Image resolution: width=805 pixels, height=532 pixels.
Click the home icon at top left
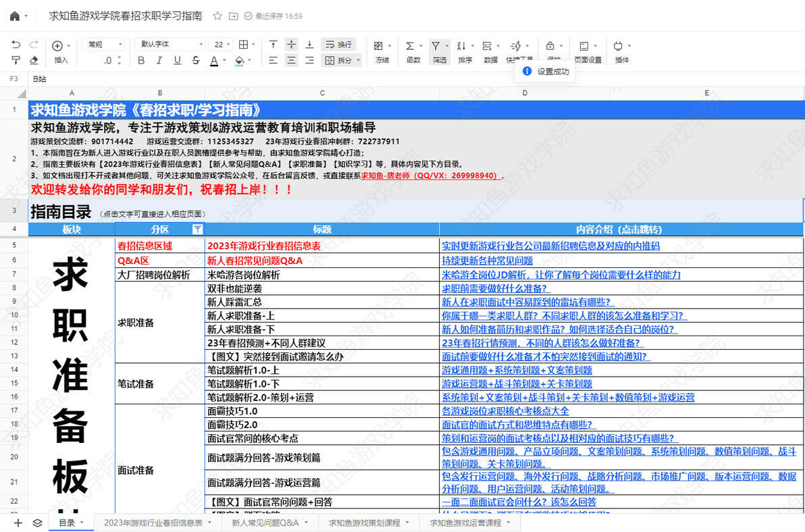pos(15,16)
